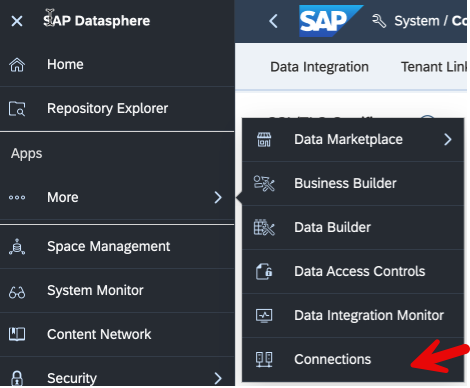Go back using the header arrow
Viewport: 470px width, 388px height.
(273, 21)
